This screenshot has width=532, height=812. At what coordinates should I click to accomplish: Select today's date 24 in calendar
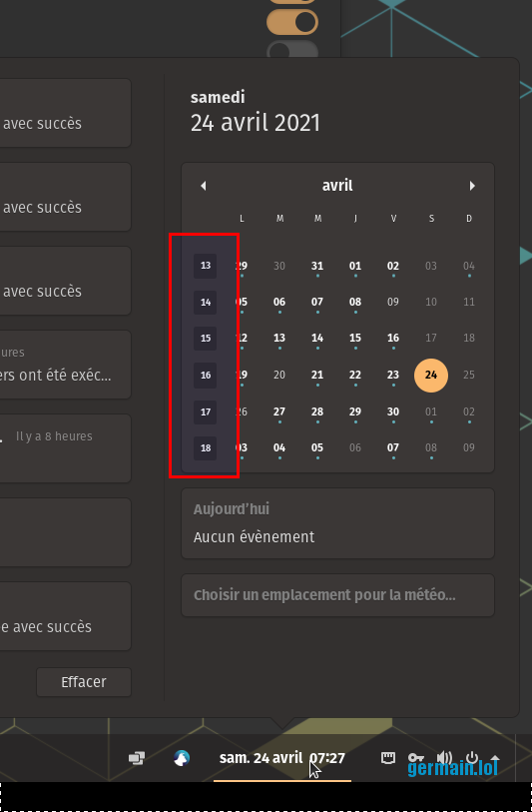pos(431,375)
